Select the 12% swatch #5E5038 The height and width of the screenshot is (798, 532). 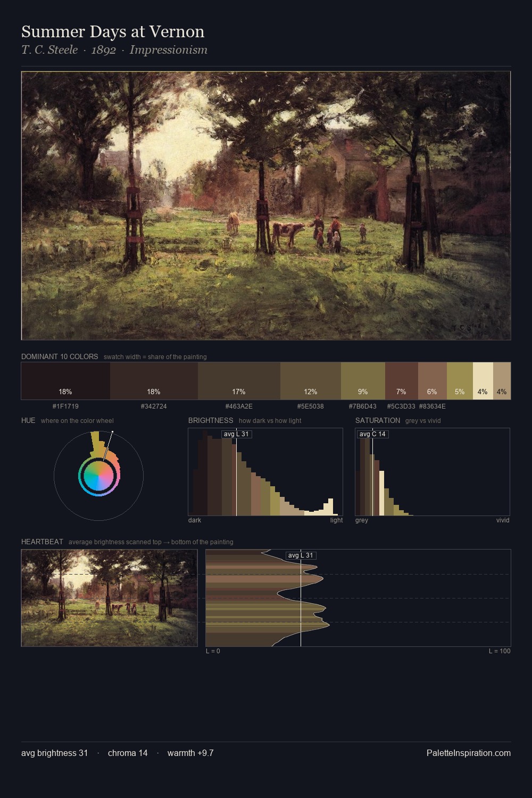[311, 381]
